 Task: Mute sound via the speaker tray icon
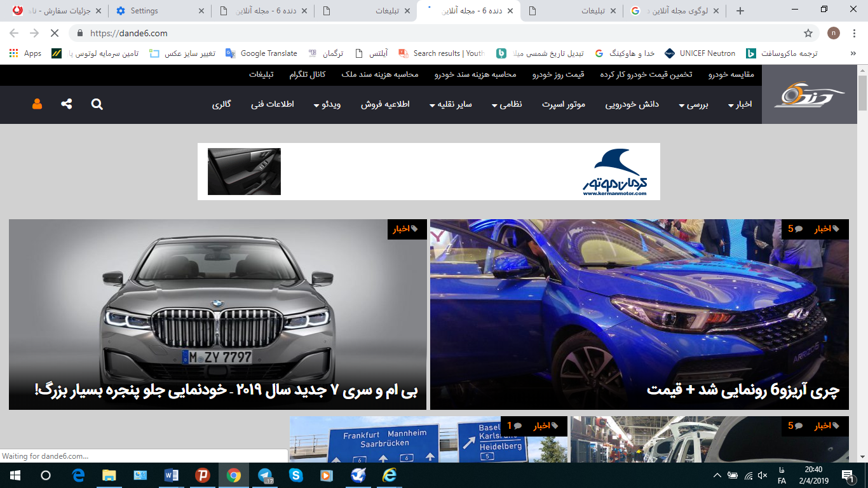[x=762, y=474]
